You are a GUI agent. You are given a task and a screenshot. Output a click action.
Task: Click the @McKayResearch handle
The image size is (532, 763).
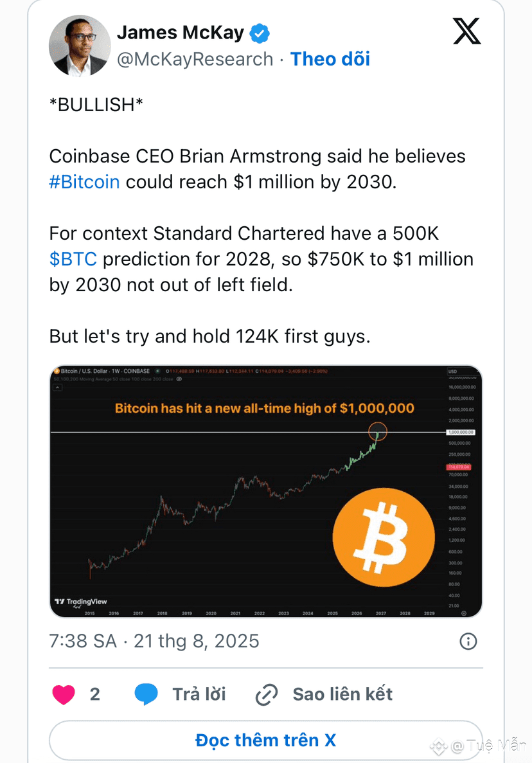(195, 59)
